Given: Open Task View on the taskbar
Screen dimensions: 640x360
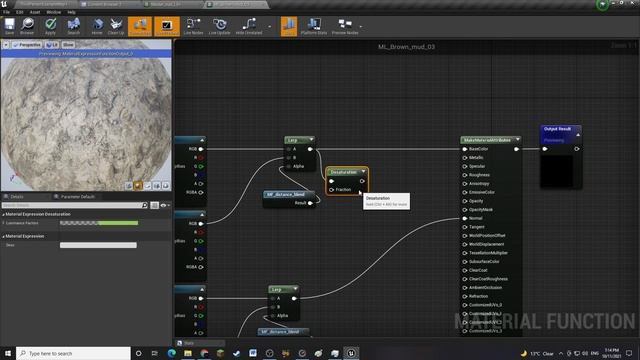Looking at the screenshot, I should point(155,353).
